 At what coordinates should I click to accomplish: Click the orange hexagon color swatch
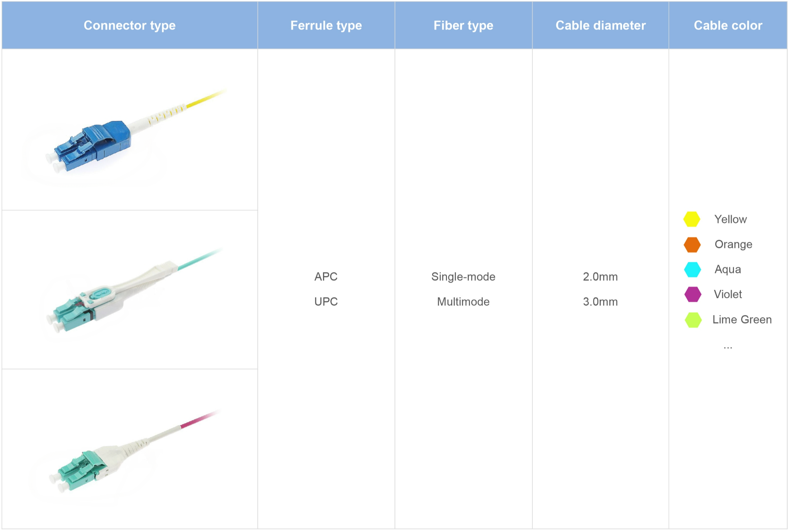point(692,245)
